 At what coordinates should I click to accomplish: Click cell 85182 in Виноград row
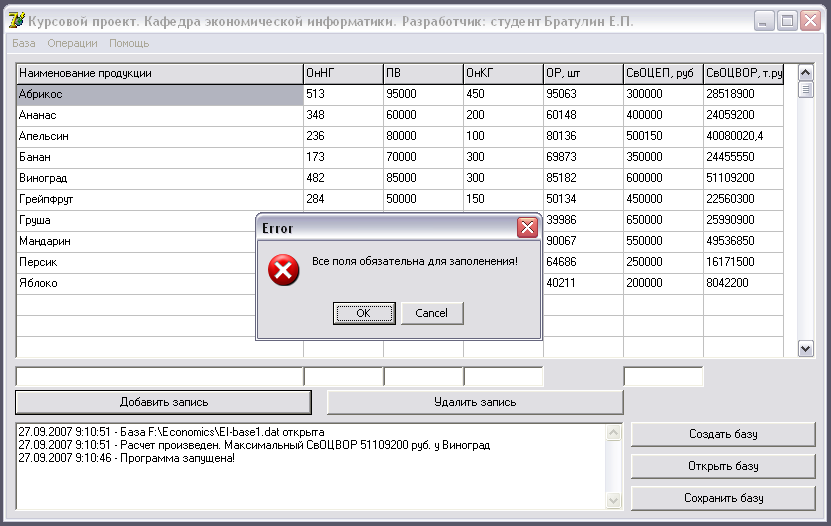[x=584, y=179]
